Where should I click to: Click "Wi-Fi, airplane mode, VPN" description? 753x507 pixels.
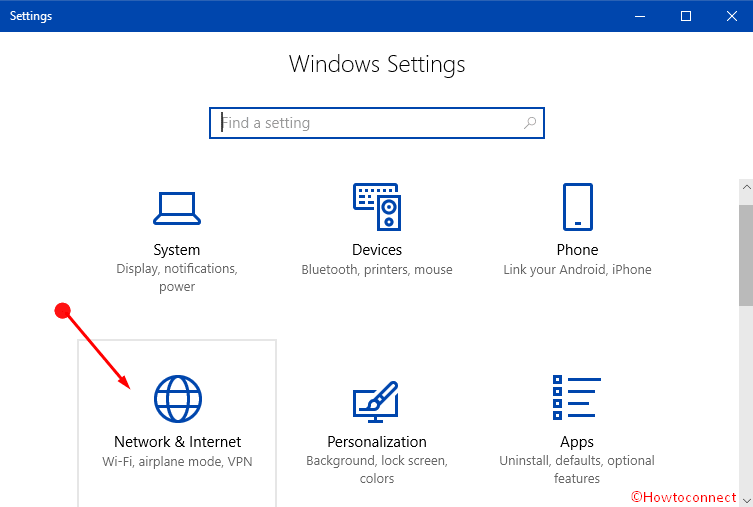pos(177,462)
